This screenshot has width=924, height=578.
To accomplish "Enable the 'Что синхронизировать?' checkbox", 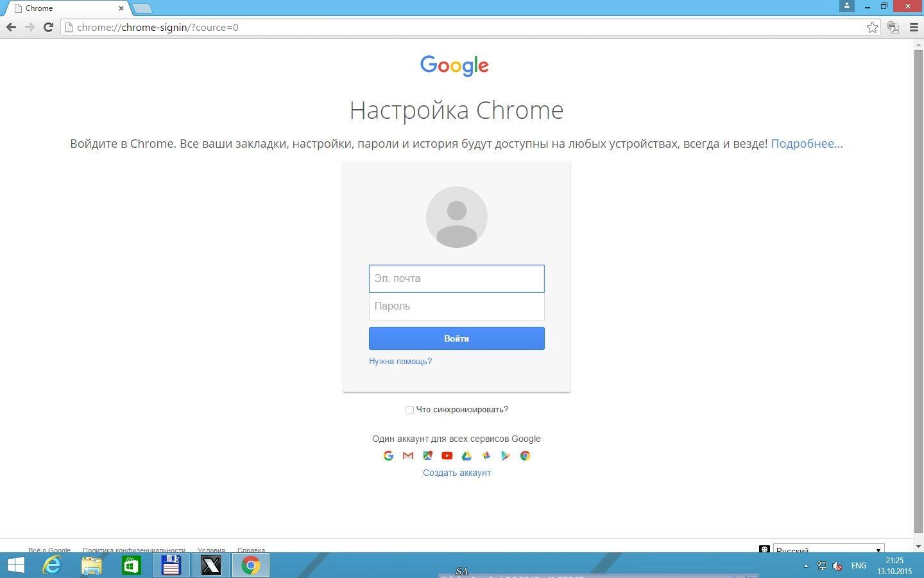I will click(409, 410).
